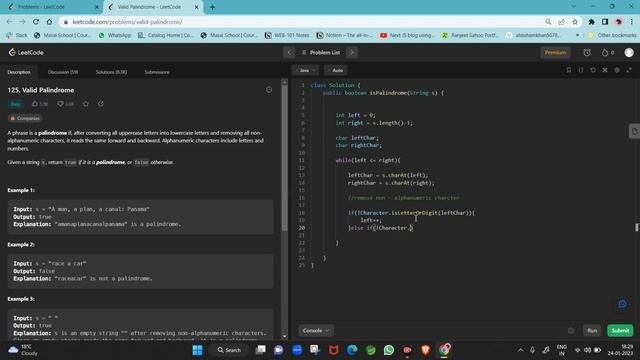Click icon at right of problem title

coord(269,90)
